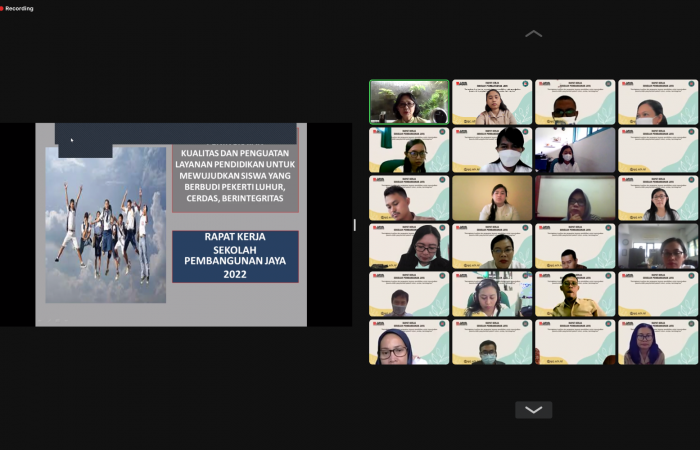The height and width of the screenshot is (450, 700).
Task: Select the hijab woman in front of whiteboard
Action: (575, 198)
